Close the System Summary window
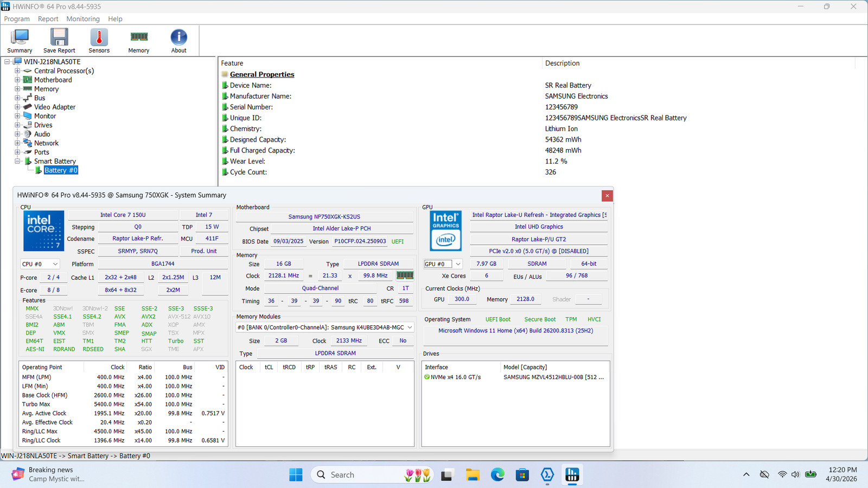Image resolution: width=868 pixels, height=488 pixels. coord(607,196)
